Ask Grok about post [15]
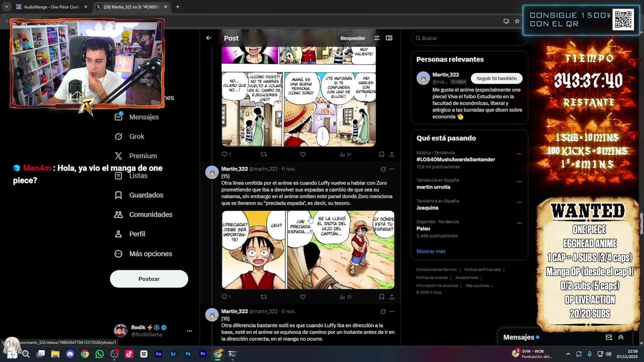This screenshot has width=644, height=362. [383, 169]
